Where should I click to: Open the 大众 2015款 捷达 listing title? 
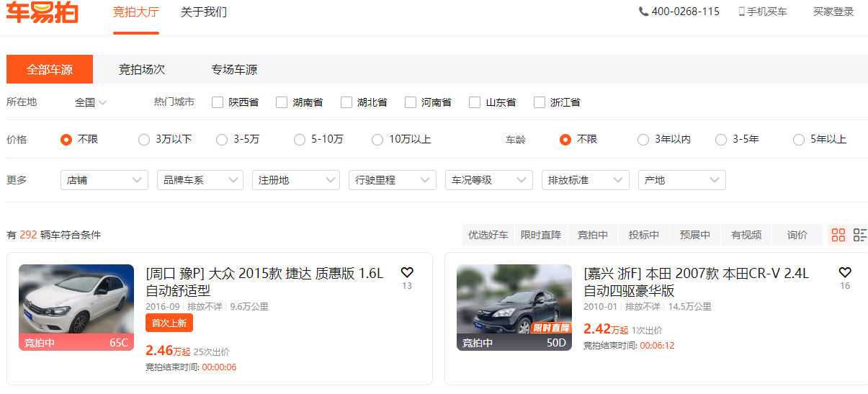(264, 282)
